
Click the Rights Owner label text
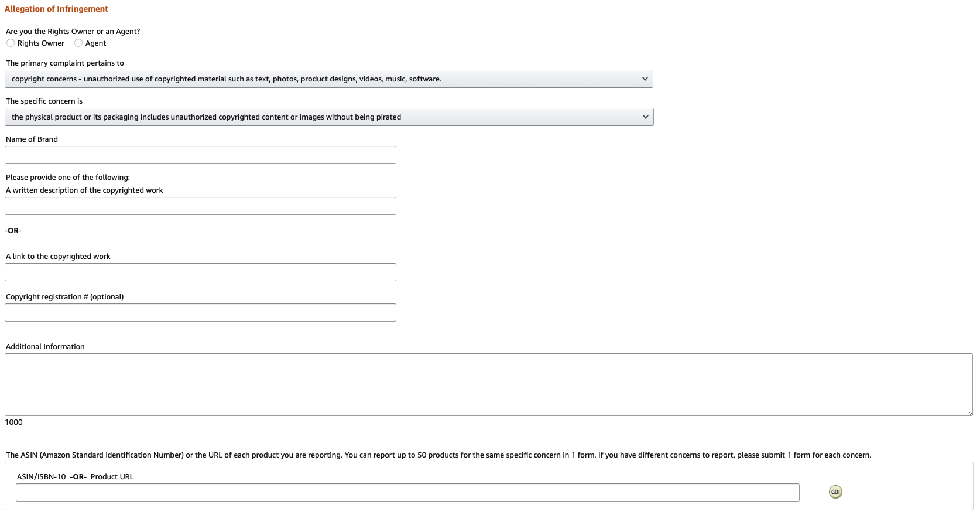(x=41, y=43)
